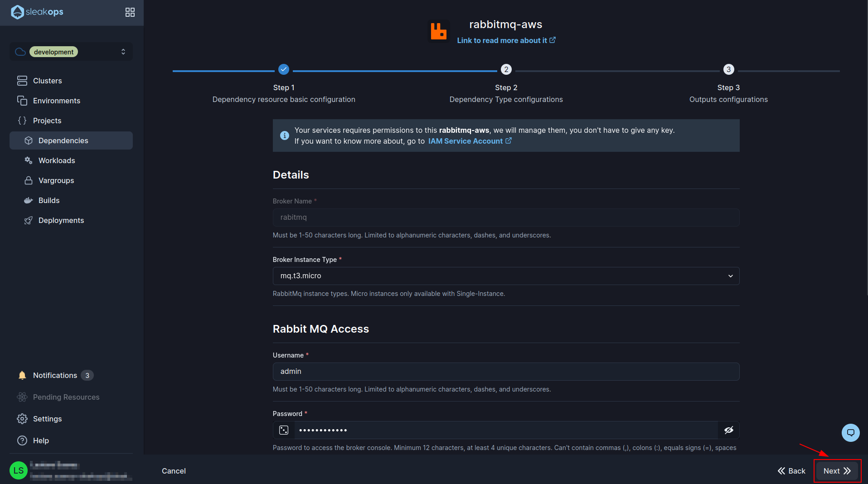Follow Link to read more about it
Viewport: 868px width, 484px height.
tap(506, 40)
